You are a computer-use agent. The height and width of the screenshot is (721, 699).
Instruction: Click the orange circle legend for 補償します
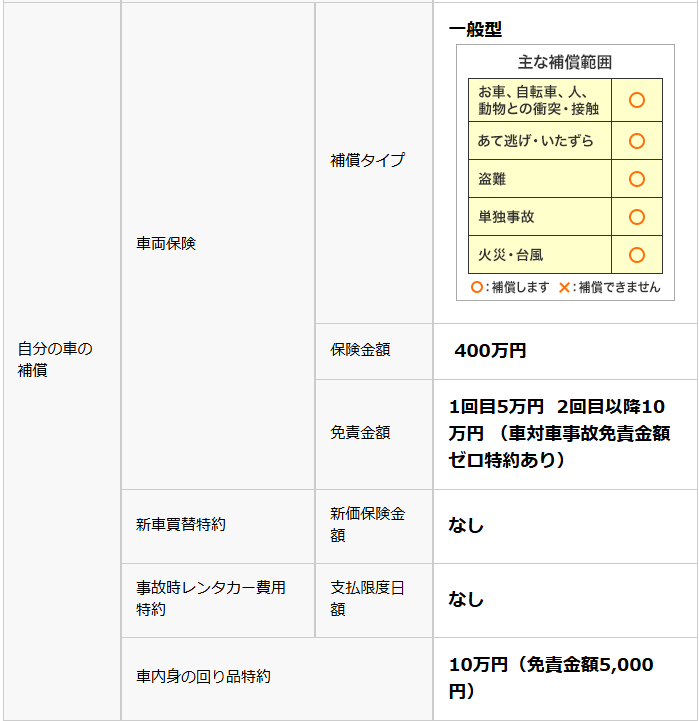pos(477,287)
